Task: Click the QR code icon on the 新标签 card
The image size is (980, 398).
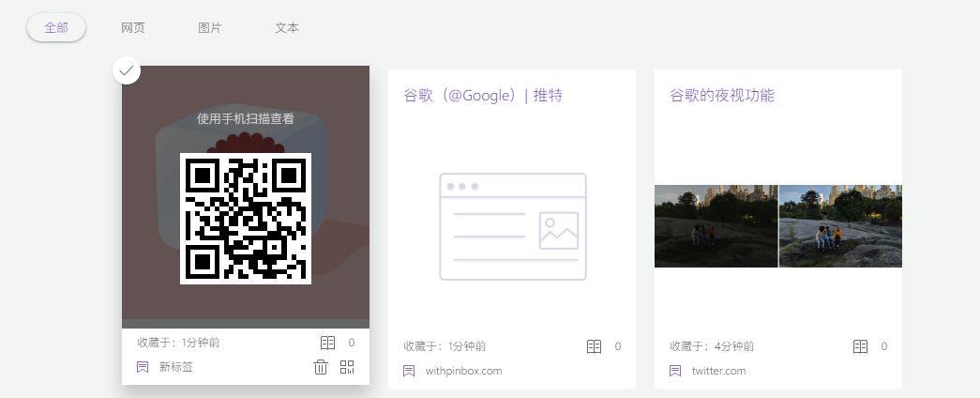Action: pos(347,367)
